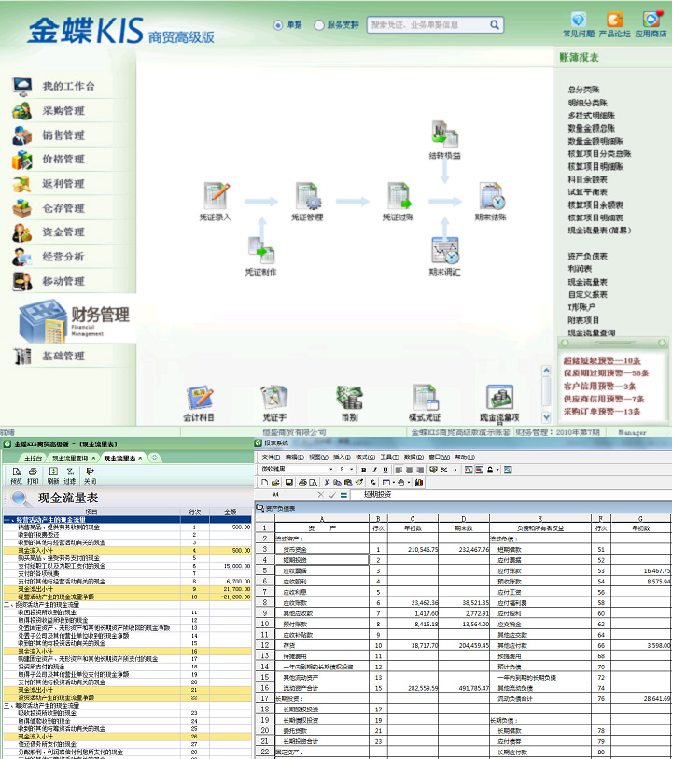Open the 凭证录入 voucher entry icon
Viewport: 700px width, 759px height.
(216, 196)
